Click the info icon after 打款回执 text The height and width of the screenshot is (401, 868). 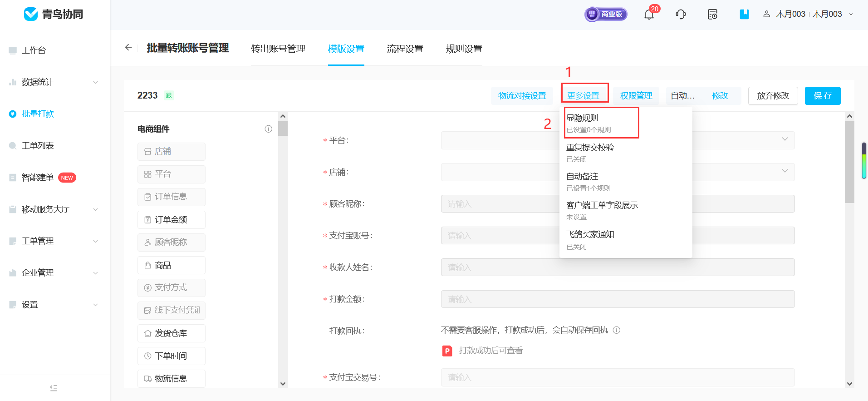pos(617,330)
